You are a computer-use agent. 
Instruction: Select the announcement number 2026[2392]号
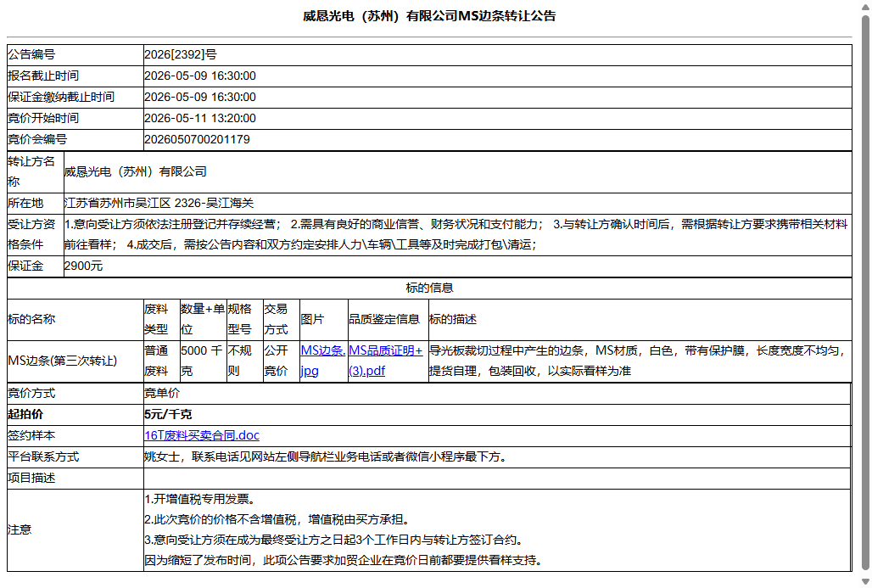(x=180, y=54)
